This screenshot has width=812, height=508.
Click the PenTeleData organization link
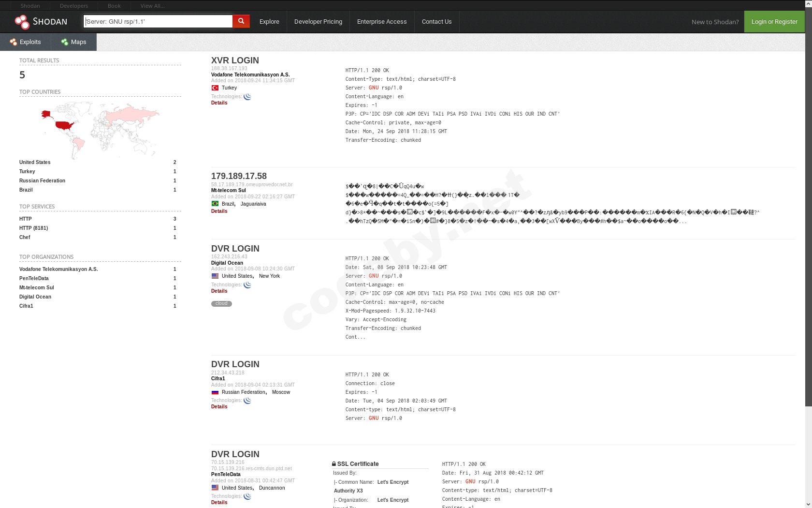(34, 278)
